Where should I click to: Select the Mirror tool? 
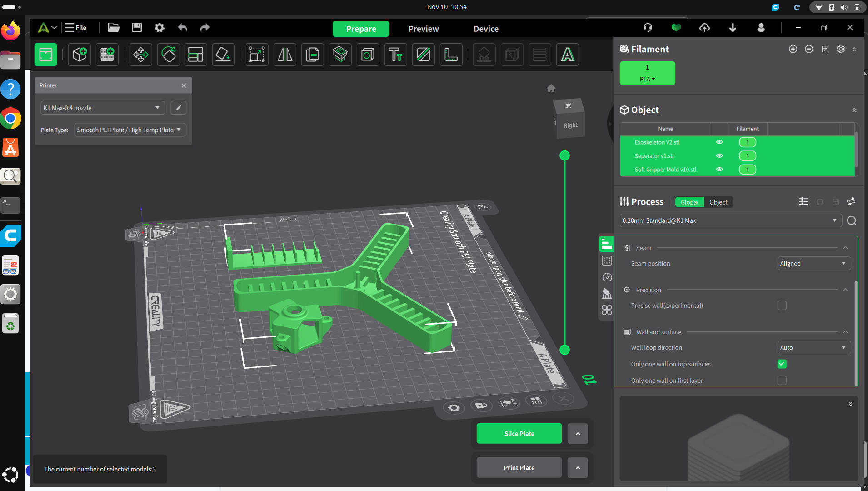[x=285, y=55]
